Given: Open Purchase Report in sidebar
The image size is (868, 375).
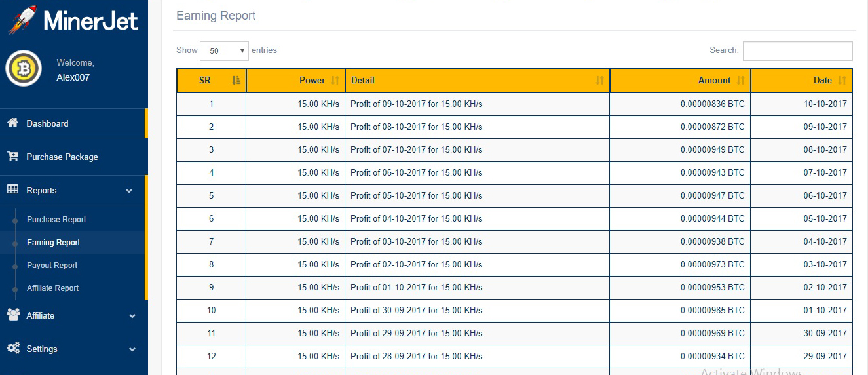Looking at the screenshot, I should point(56,220).
